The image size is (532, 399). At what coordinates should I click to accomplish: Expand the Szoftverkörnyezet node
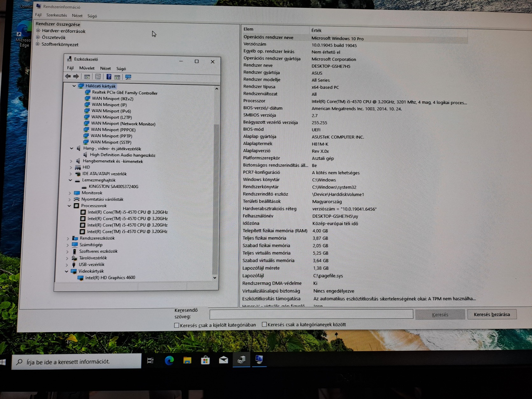tap(38, 44)
